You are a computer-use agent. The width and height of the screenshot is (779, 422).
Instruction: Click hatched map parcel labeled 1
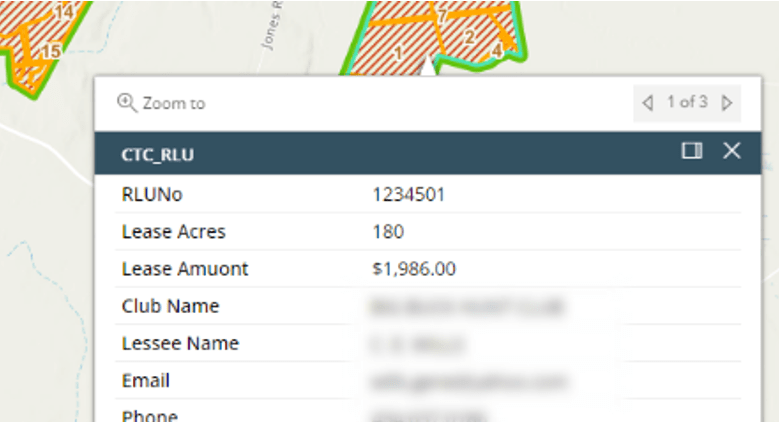(398, 52)
